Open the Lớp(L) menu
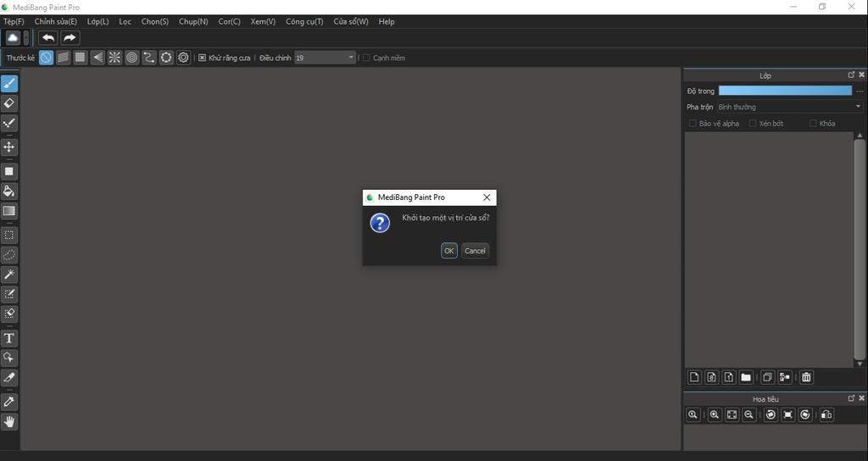The image size is (868, 461). click(98, 21)
